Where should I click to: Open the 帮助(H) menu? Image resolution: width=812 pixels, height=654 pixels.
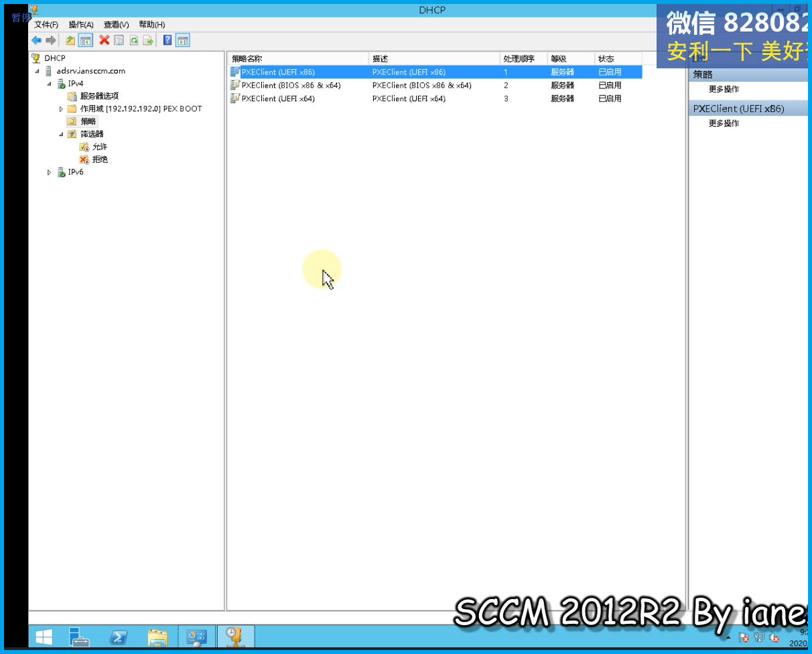(151, 25)
